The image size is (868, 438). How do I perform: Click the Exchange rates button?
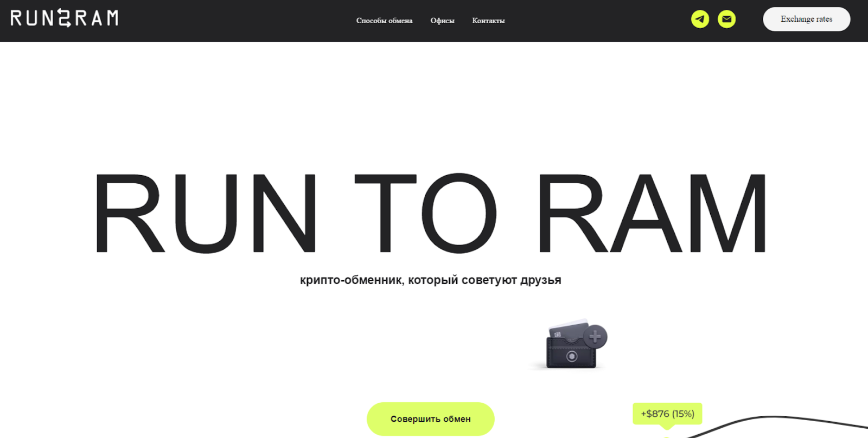(806, 19)
